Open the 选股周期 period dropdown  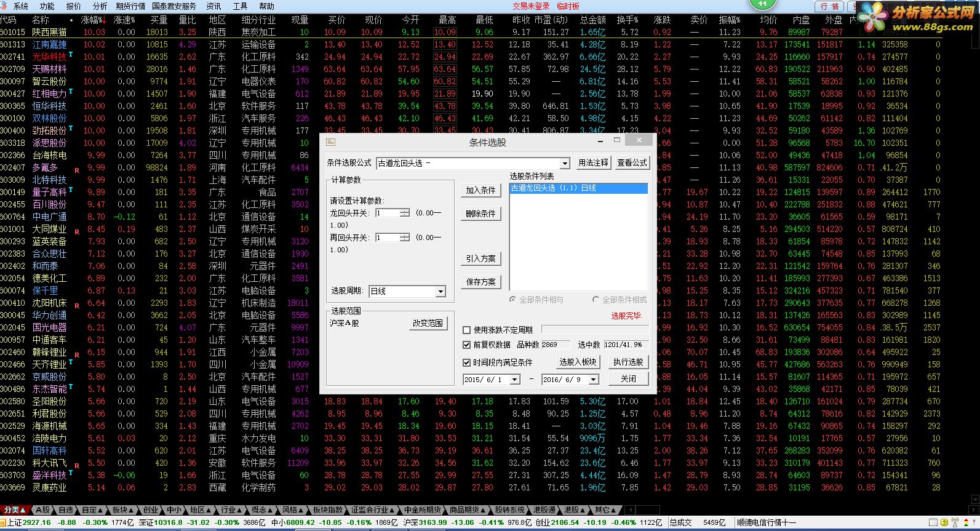pyautogui.click(x=440, y=292)
